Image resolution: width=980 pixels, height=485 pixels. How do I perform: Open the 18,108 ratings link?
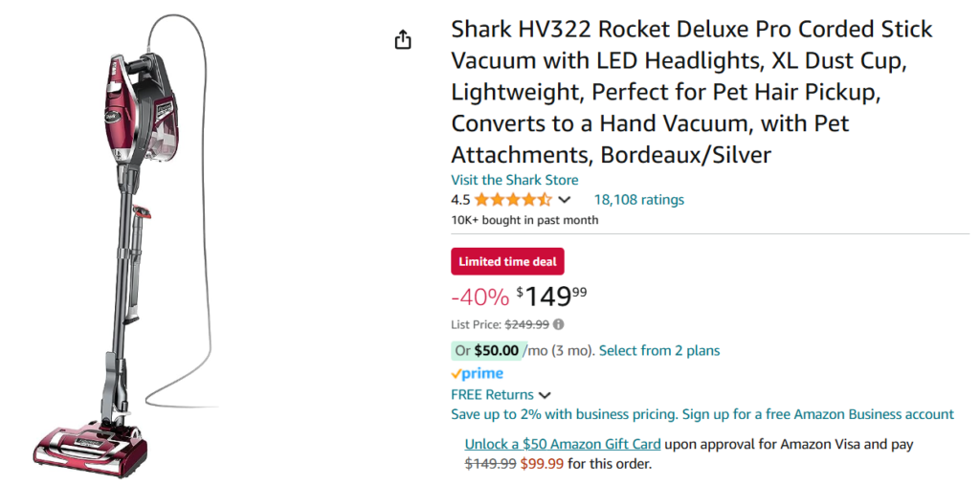tap(638, 200)
